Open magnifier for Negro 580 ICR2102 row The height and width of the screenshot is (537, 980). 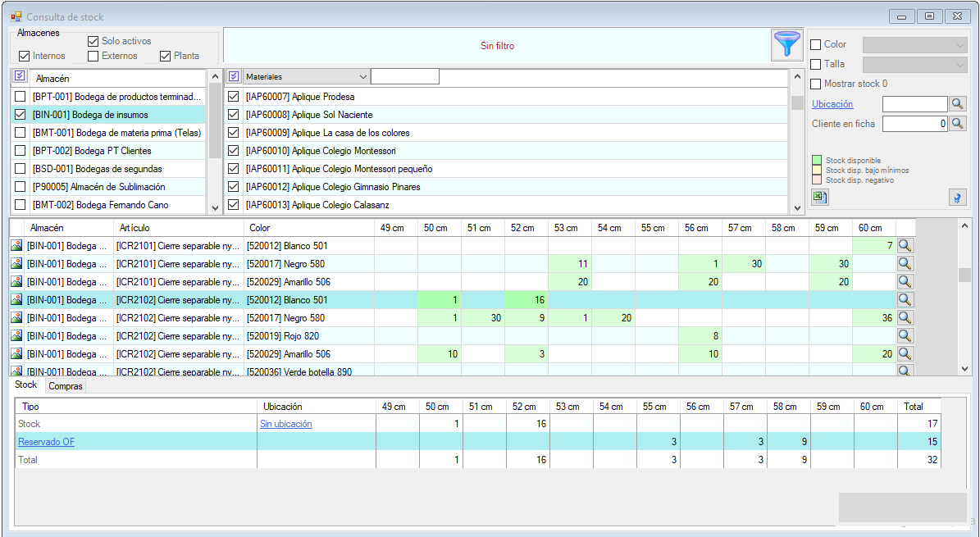905,318
